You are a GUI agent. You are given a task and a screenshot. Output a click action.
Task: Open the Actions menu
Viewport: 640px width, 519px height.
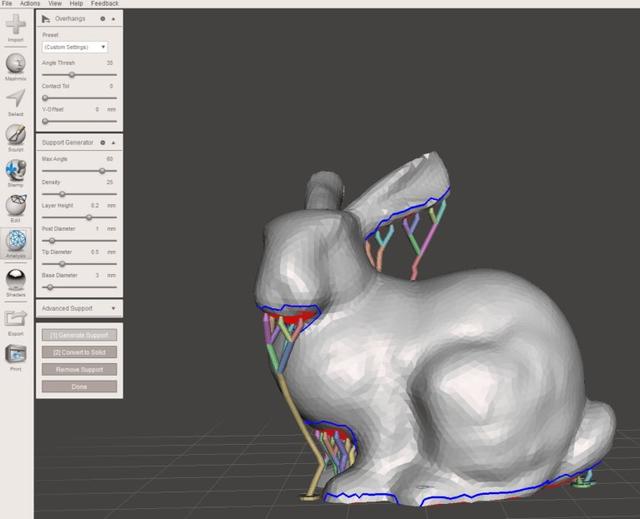tap(30, 4)
